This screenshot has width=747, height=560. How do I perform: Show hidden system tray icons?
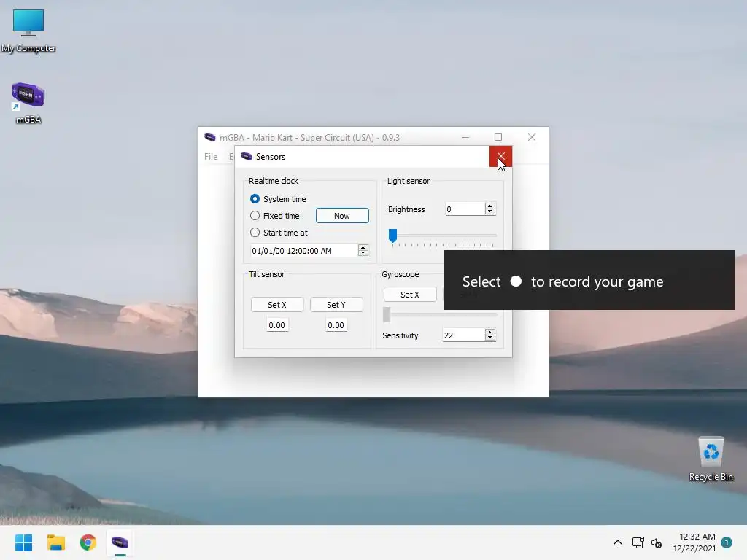point(617,542)
